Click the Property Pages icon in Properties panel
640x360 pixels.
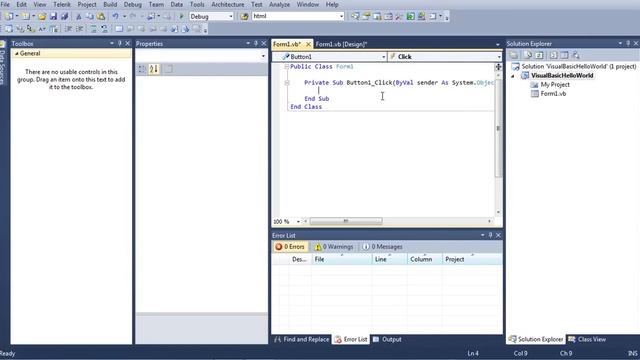(x=168, y=69)
